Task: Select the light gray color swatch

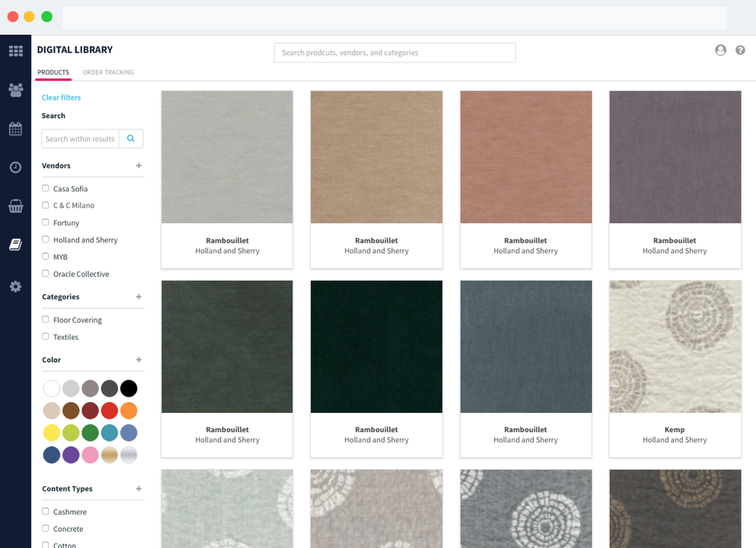Action: click(71, 388)
